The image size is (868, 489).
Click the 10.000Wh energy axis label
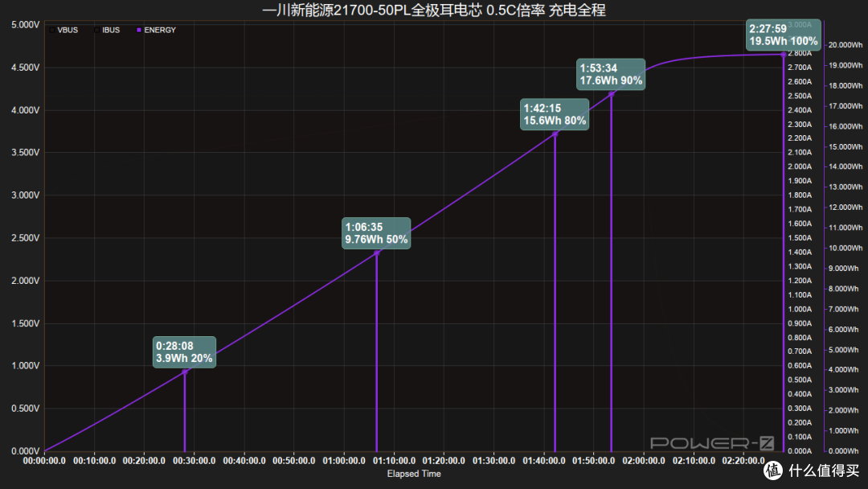845,248
